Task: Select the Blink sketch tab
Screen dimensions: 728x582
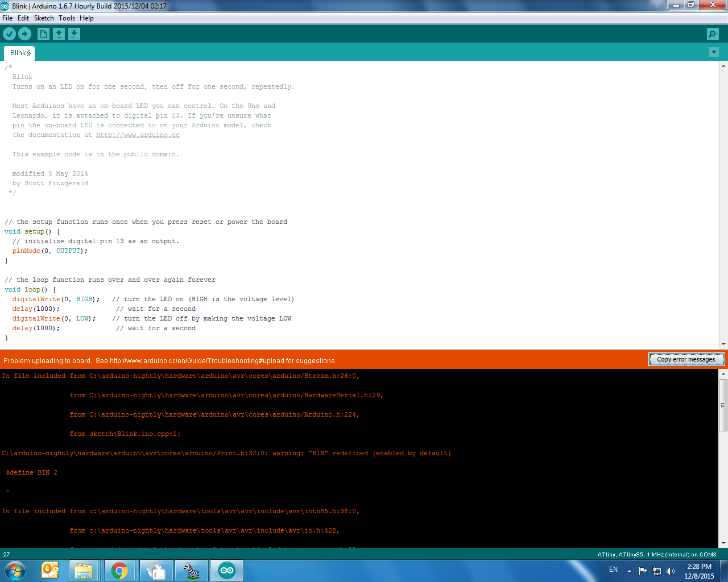Action: pos(20,53)
